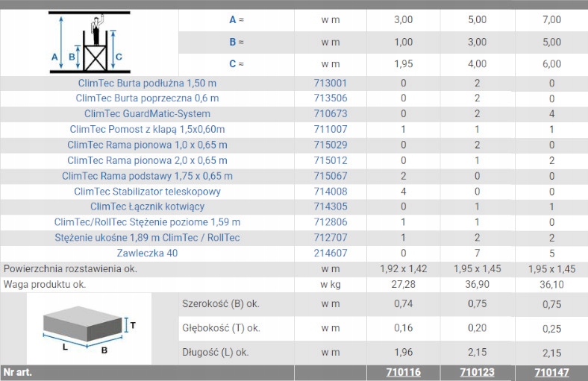Select the weight value 36,10
The width and height of the screenshot is (588, 381).
coord(551,285)
